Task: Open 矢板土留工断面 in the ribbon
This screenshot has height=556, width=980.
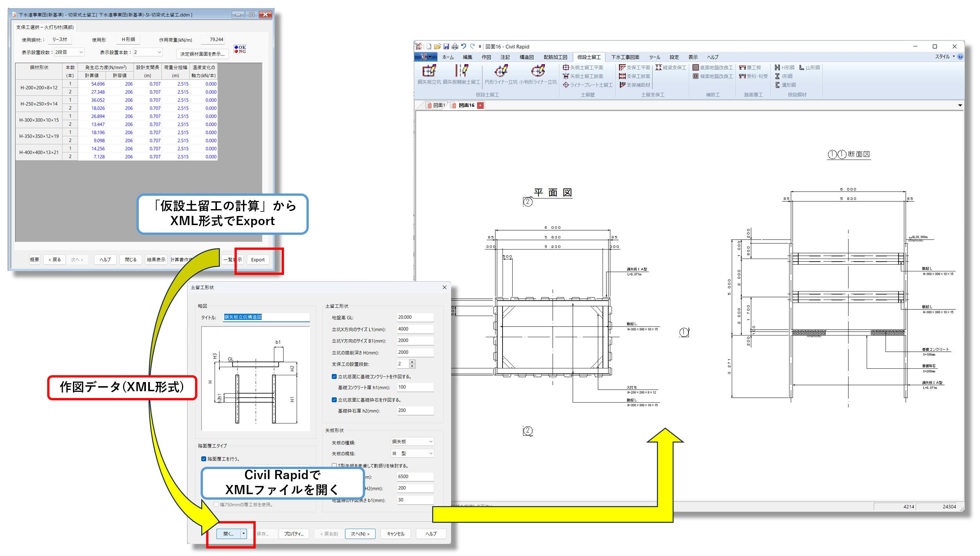Action: click(x=583, y=76)
